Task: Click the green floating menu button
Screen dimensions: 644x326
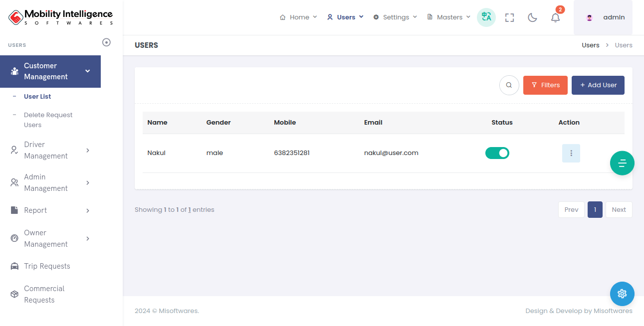Action: pyautogui.click(x=622, y=163)
